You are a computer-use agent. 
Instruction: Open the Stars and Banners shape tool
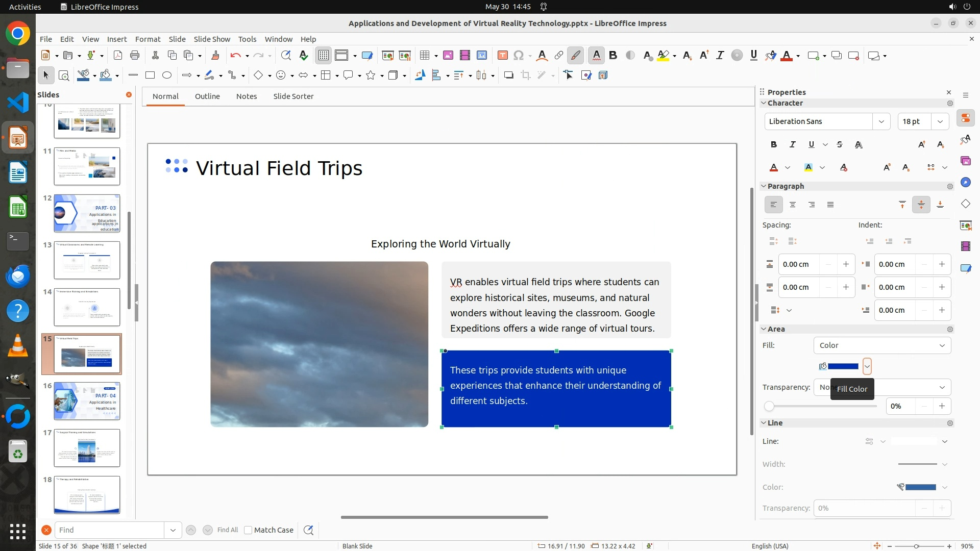371,76
